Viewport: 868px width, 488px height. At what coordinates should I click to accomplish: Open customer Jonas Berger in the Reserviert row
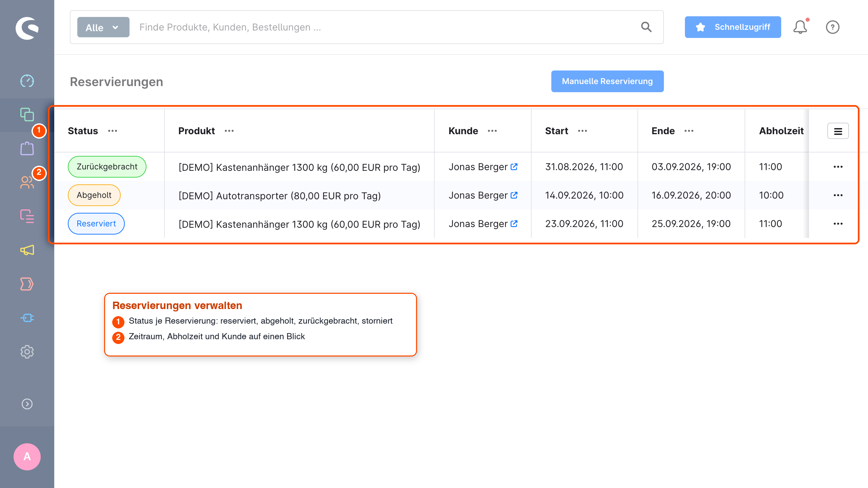click(478, 224)
